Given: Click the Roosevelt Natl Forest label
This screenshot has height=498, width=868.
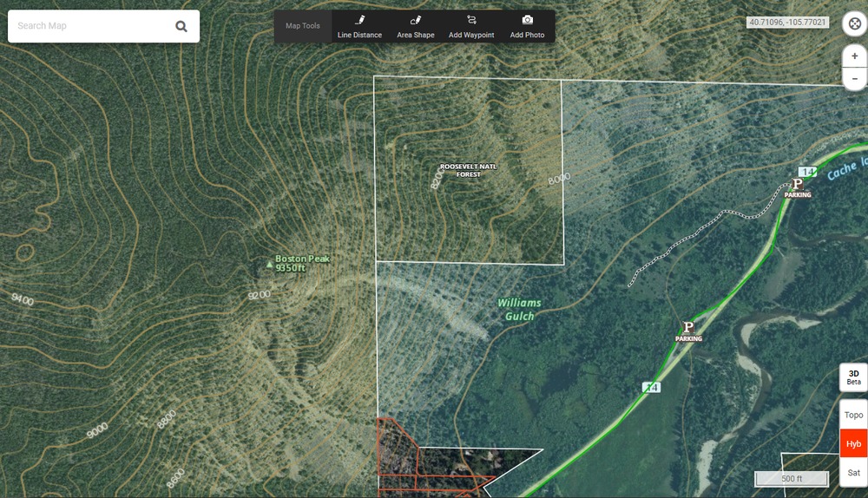Looking at the screenshot, I should click(x=469, y=170).
